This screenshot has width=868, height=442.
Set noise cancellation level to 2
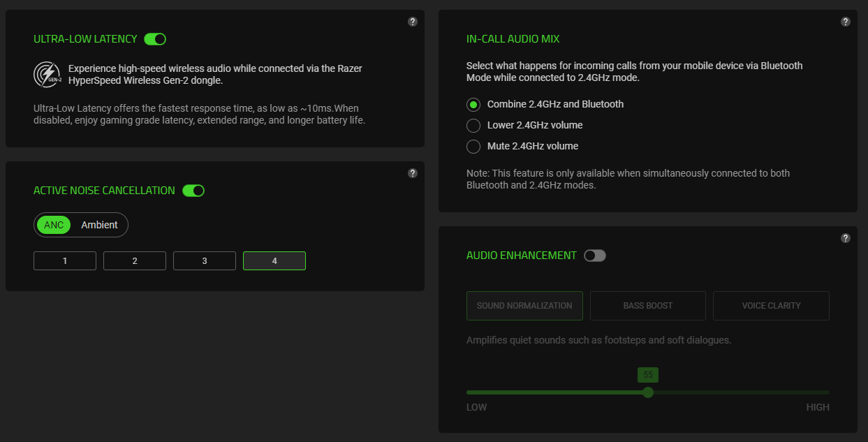pos(135,260)
